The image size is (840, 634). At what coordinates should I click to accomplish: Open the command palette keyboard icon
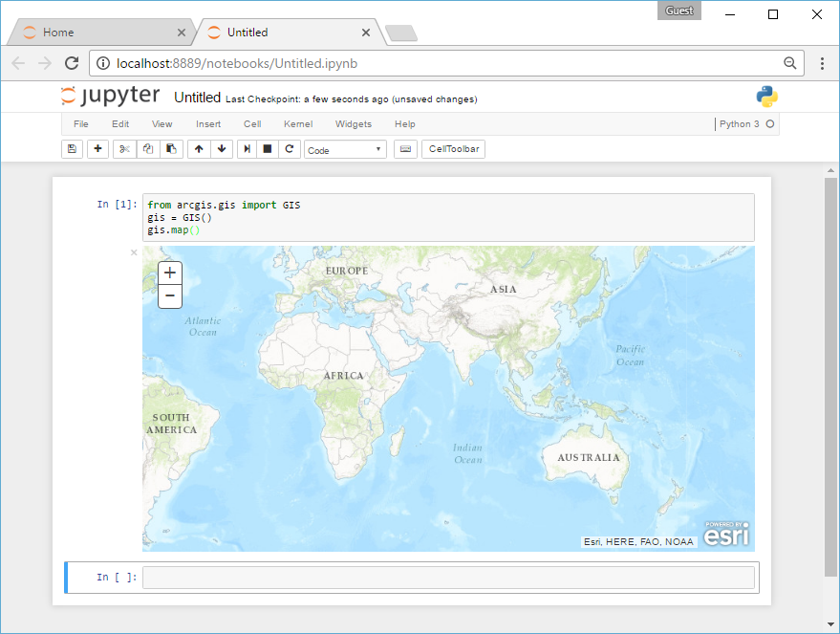pyautogui.click(x=407, y=149)
